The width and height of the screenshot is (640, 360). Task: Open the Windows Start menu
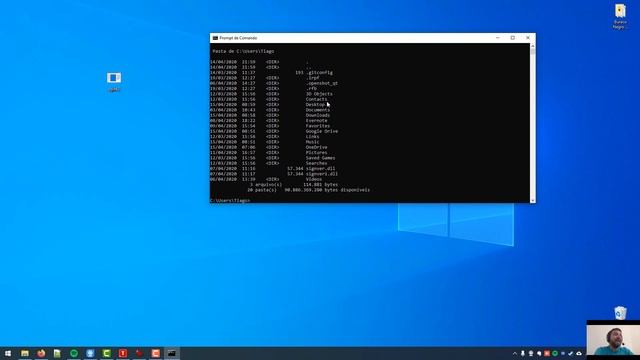pos(8,353)
